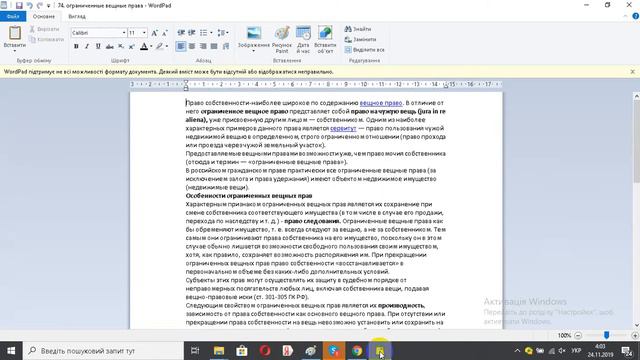Redo the action using quick access toolbar
This screenshot has height=360, width=640.
point(40,6)
